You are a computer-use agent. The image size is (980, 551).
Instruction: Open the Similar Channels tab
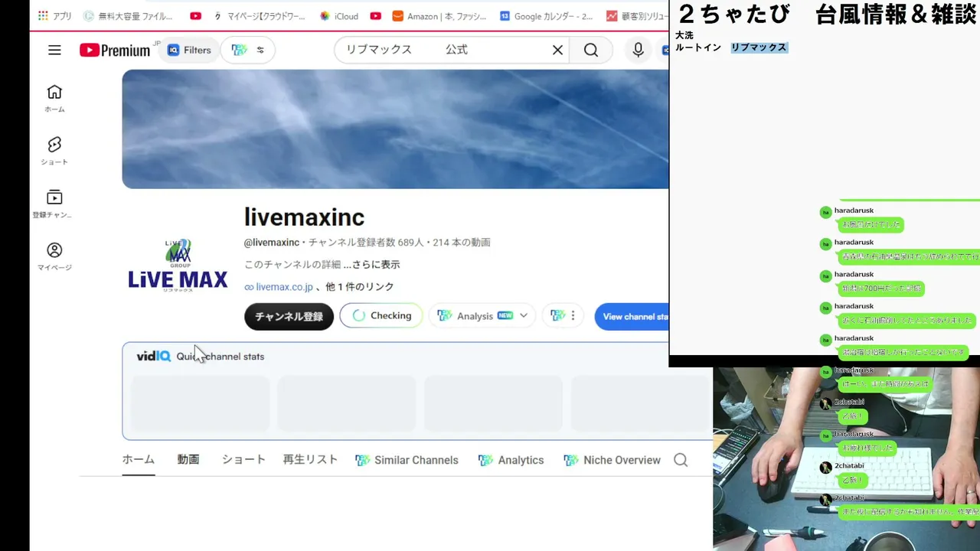pos(407,460)
